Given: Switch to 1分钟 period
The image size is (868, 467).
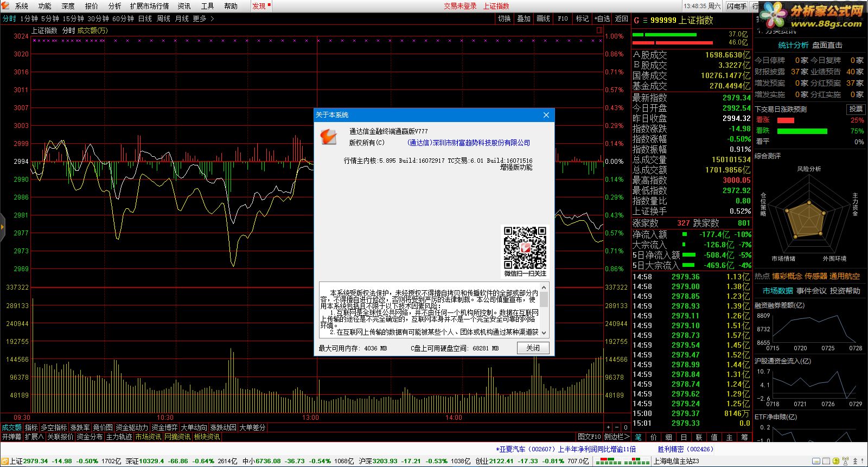Looking at the screenshot, I should click(x=29, y=18).
